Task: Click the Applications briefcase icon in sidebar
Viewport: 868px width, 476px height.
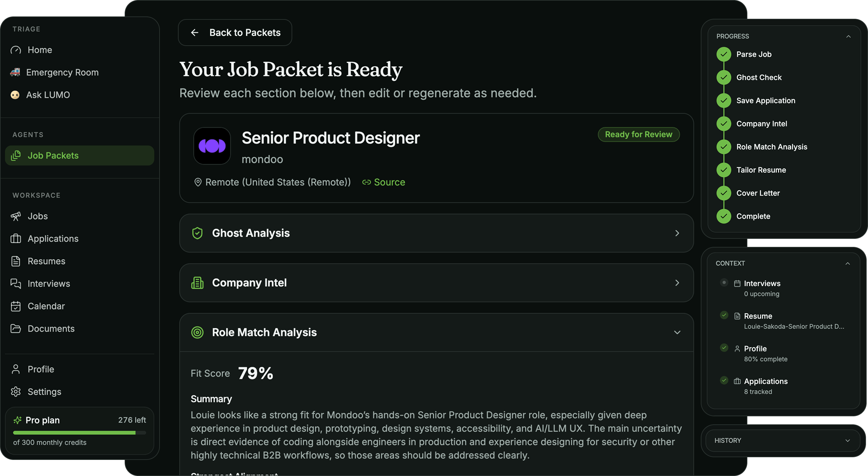Action: [x=16, y=239]
